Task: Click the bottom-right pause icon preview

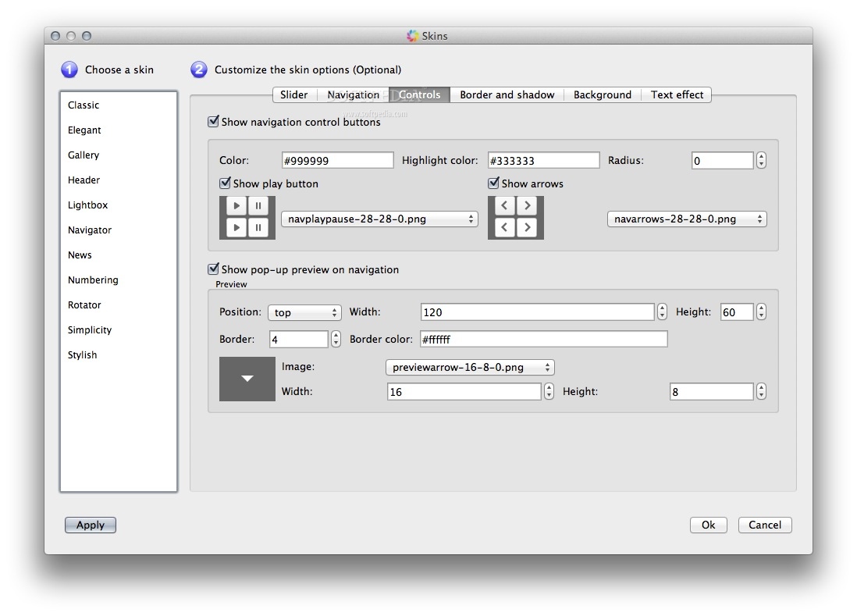Action: click(258, 227)
